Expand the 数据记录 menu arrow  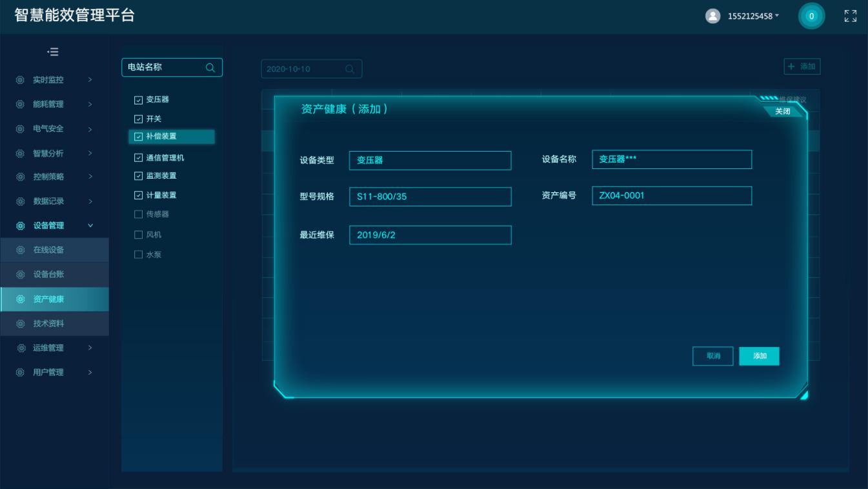(90, 201)
